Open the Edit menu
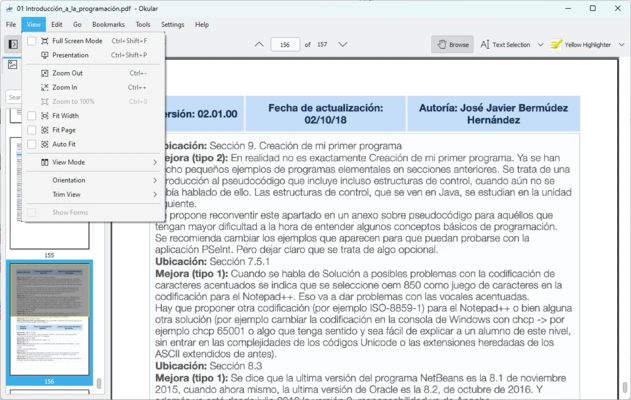The width and height of the screenshot is (631, 400). tap(57, 25)
